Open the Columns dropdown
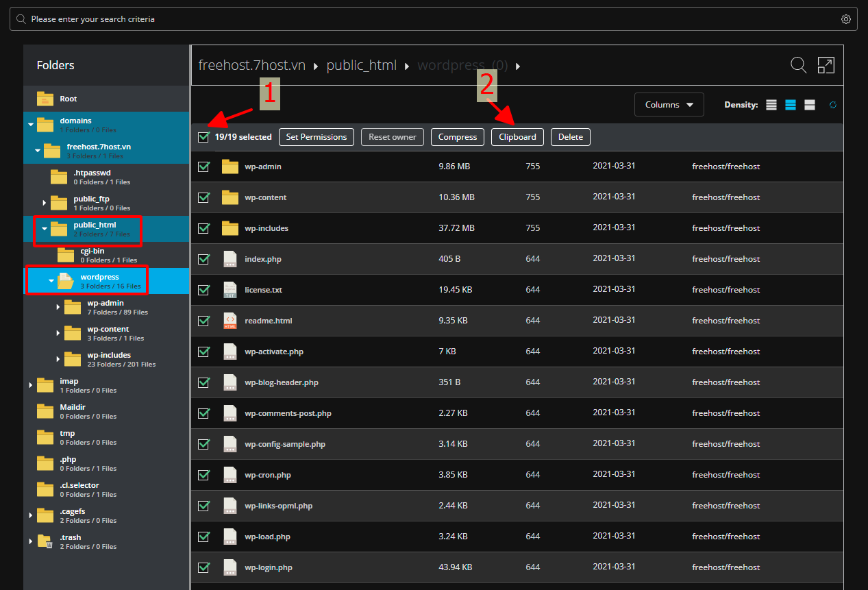868x590 pixels. coord(669,105)
